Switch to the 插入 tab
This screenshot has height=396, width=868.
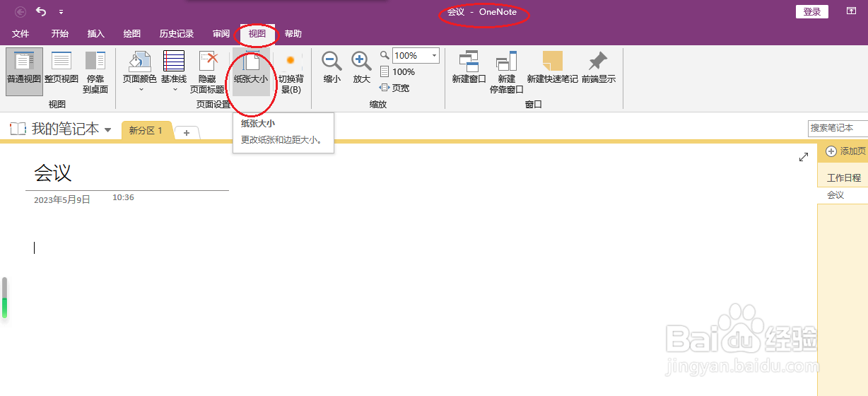tap(95, 34)
